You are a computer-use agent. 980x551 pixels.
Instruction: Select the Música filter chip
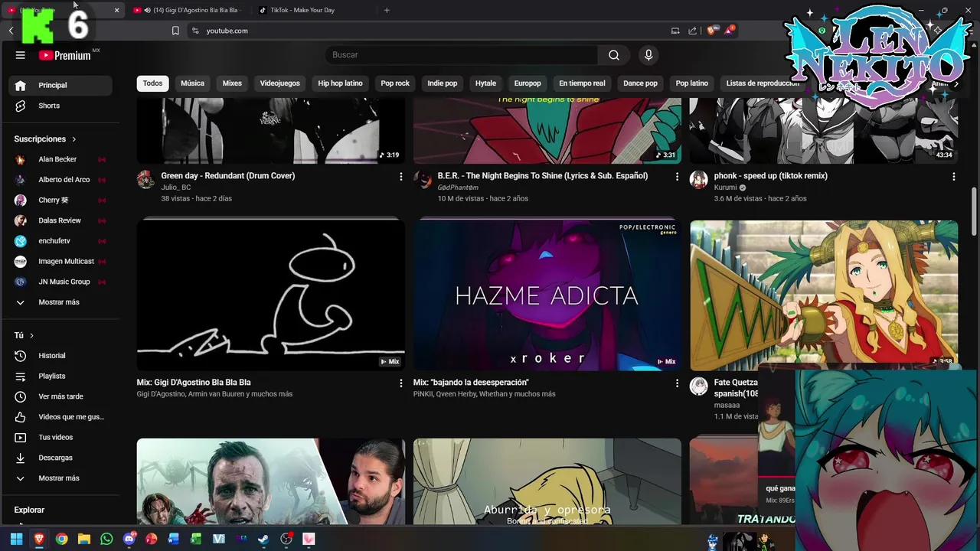coord(192,83)
